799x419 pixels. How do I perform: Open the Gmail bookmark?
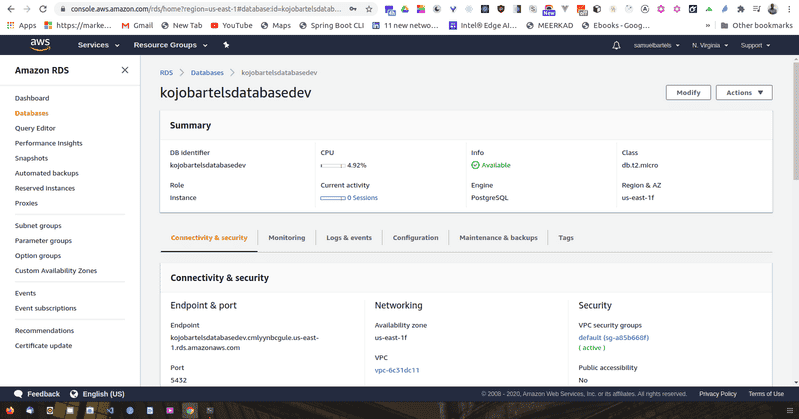click(x=137, y=25)
